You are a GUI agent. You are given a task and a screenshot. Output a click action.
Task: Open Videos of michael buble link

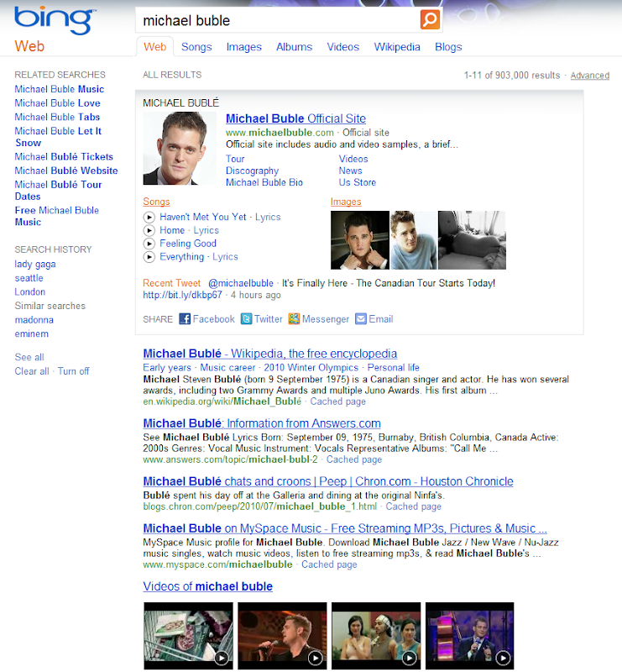point(208,586)
